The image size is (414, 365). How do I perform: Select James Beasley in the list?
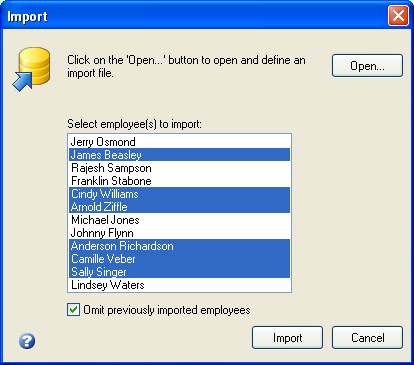[x=179, y=155]
